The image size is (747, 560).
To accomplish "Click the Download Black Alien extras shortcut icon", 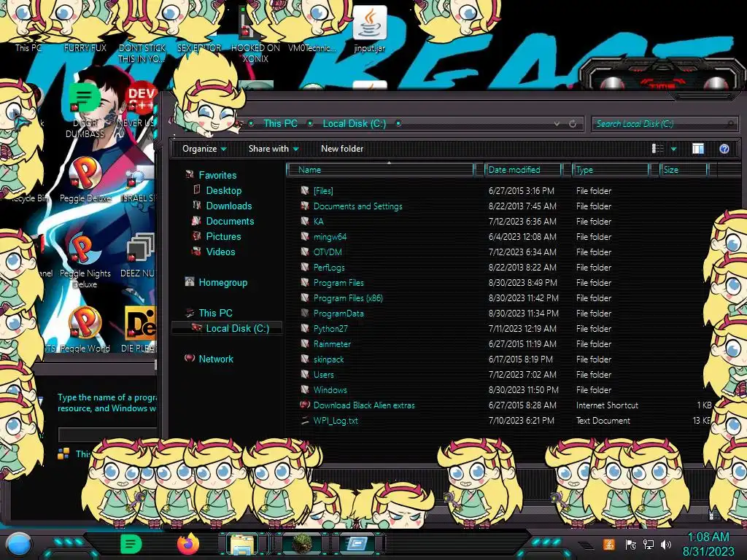I will click(x=305, y=405).
